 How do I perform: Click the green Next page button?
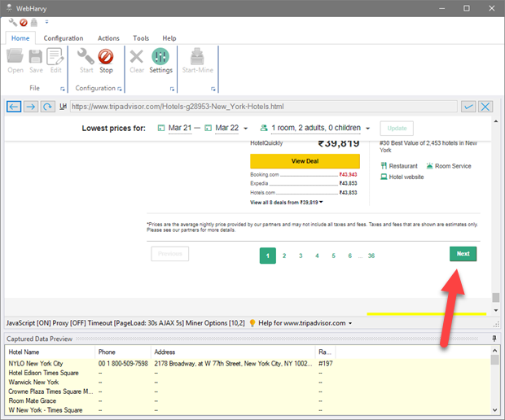[x=463, y=254]
